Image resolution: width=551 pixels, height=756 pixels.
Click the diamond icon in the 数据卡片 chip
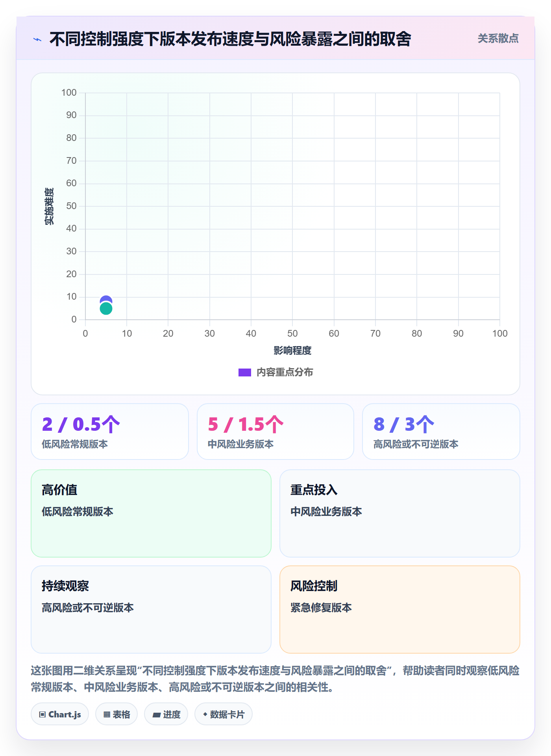[x=205, y=714]
